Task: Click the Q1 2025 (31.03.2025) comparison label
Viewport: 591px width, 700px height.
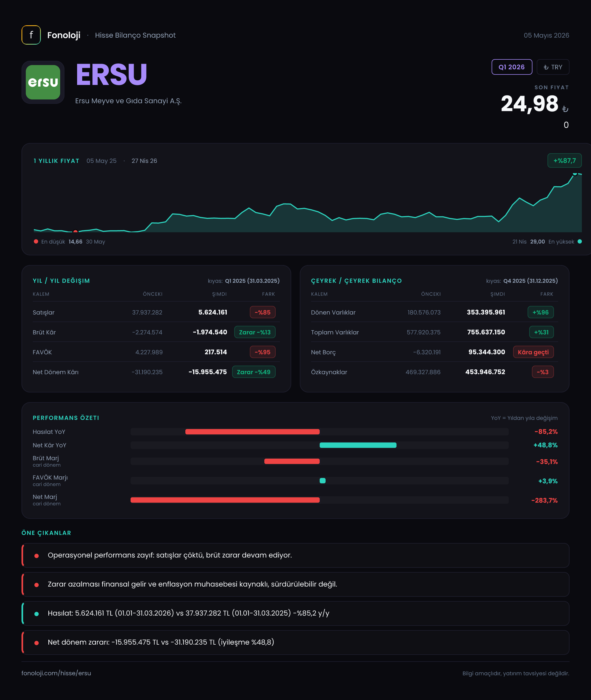Action: click(252, 281)
